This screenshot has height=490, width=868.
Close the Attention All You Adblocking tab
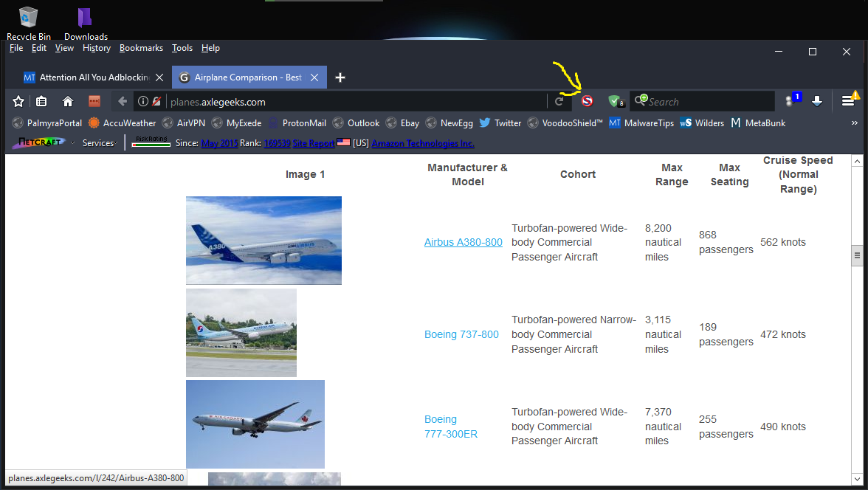tap(159, 77)
